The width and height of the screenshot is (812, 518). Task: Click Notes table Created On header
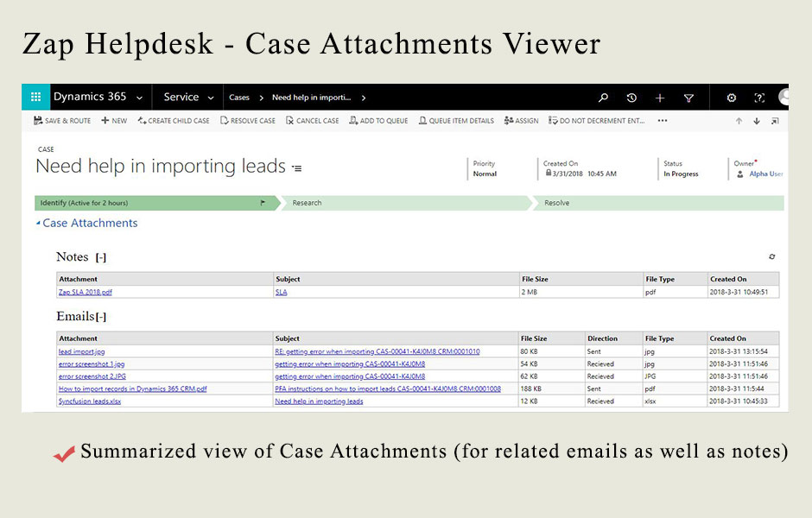click(743, 279)
